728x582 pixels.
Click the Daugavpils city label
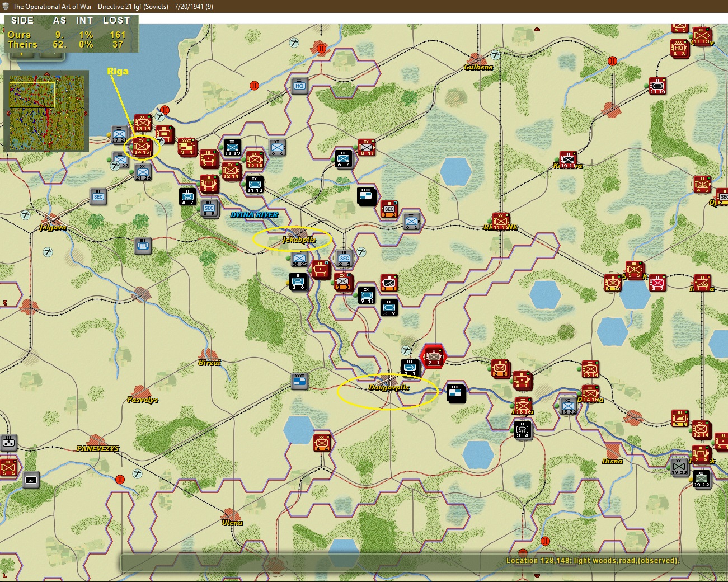[389, 387]
